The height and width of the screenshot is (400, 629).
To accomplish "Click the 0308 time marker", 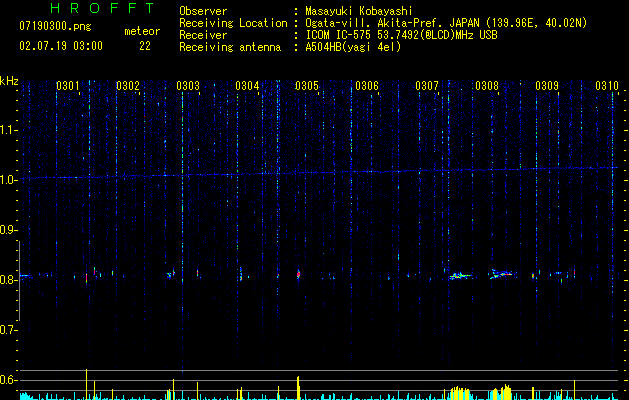I will (x=487, y=86).
